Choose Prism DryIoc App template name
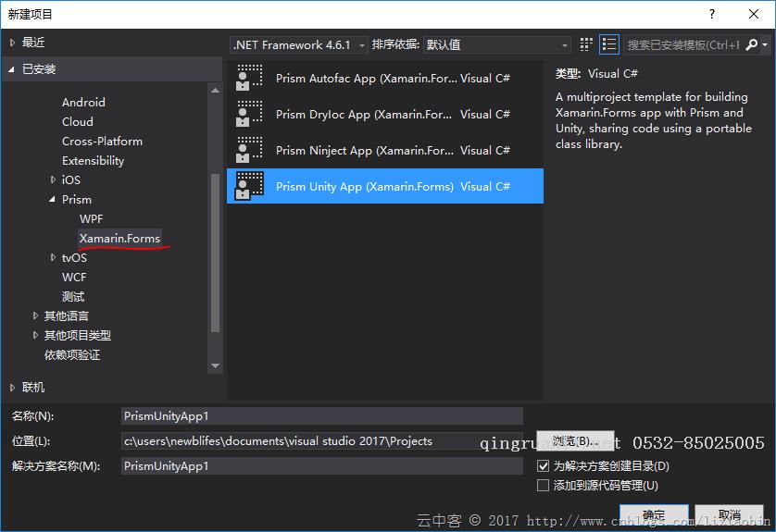776x532 pixels. (364, 114)
